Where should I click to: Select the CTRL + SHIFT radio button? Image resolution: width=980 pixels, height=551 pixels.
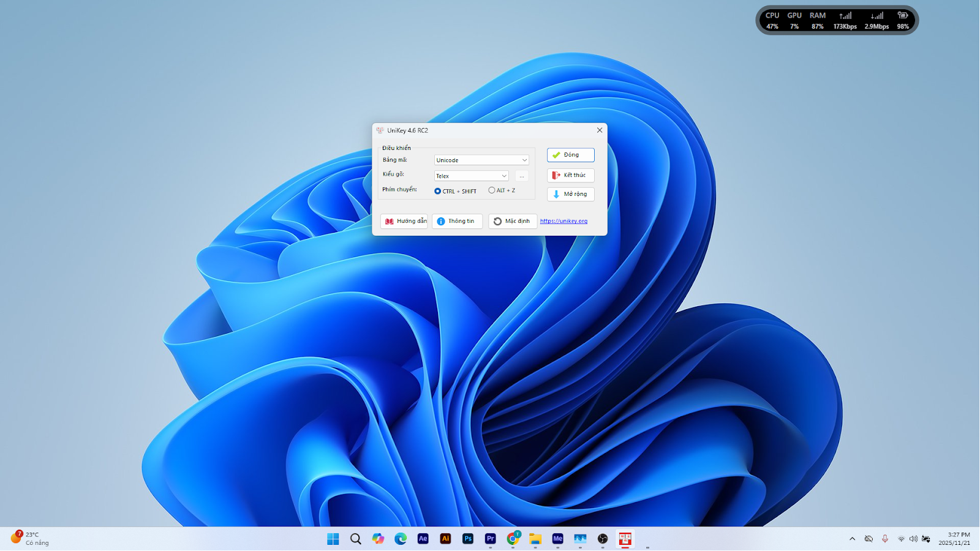(437, 191)
